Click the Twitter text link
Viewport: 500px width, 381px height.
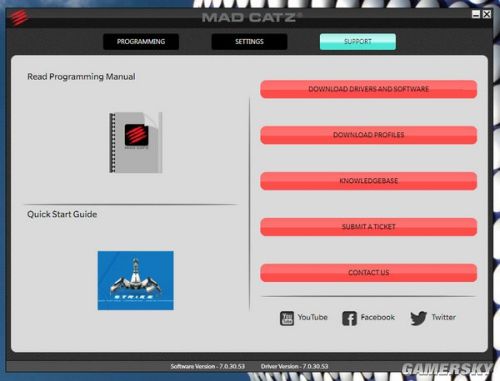pos(444,317)
